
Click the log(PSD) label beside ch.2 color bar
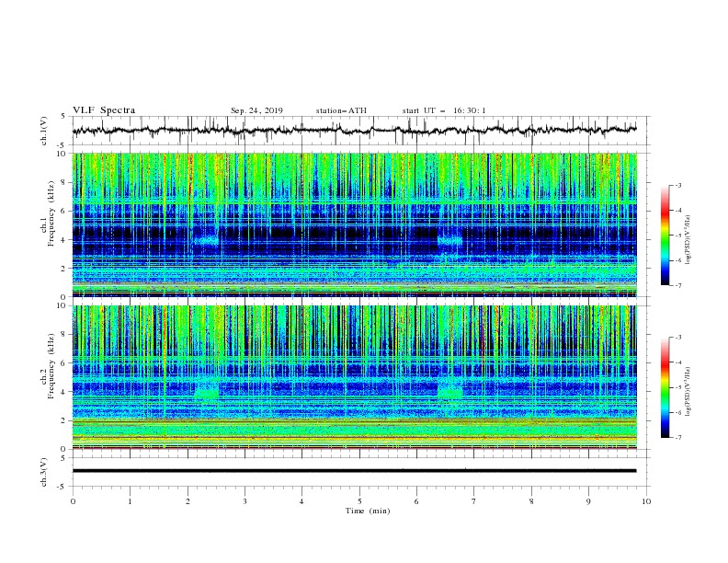pyautogui.click(x=688, y=391)
